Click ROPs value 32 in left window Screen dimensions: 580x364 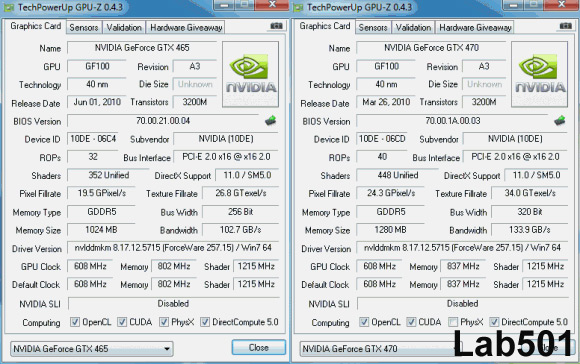[x=93, y=157]
